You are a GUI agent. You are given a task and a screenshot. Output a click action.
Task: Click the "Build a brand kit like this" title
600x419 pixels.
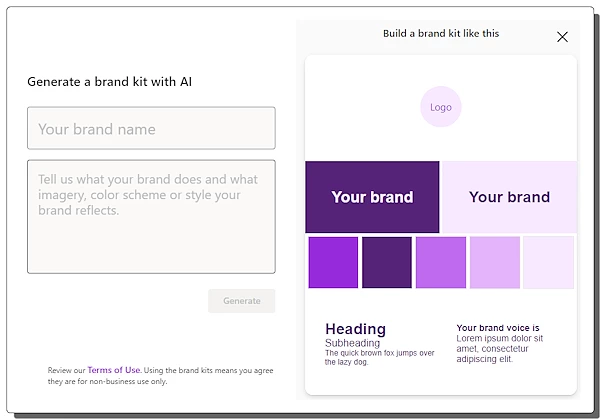[x=441, y=34]
